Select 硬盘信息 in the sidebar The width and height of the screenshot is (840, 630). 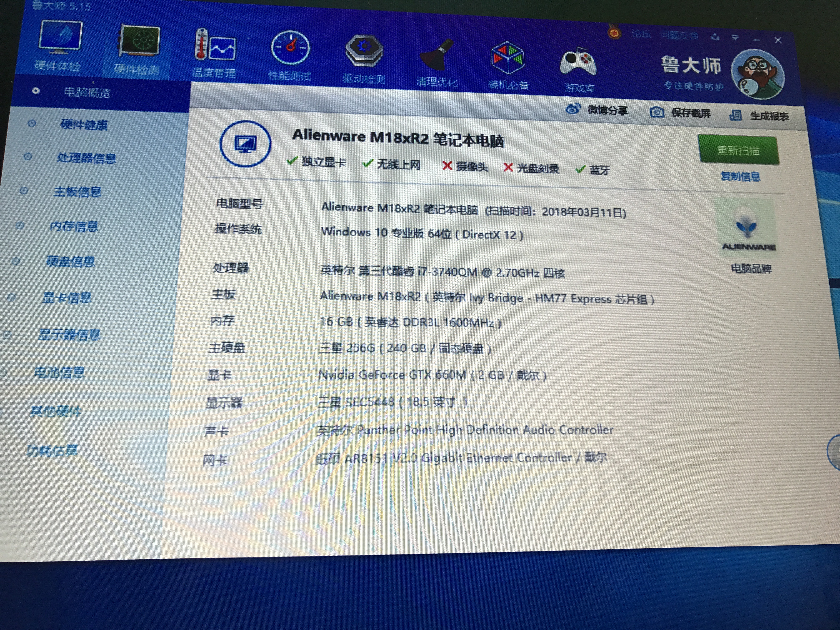tap(70, 262)
